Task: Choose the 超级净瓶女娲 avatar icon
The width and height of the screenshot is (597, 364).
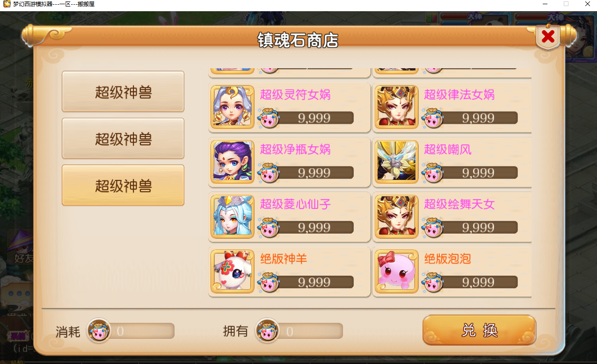Action: (x=233, y=162)
